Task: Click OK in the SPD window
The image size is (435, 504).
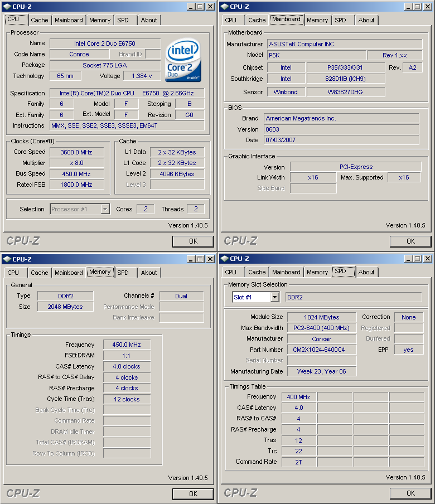Action: point(410,493)
